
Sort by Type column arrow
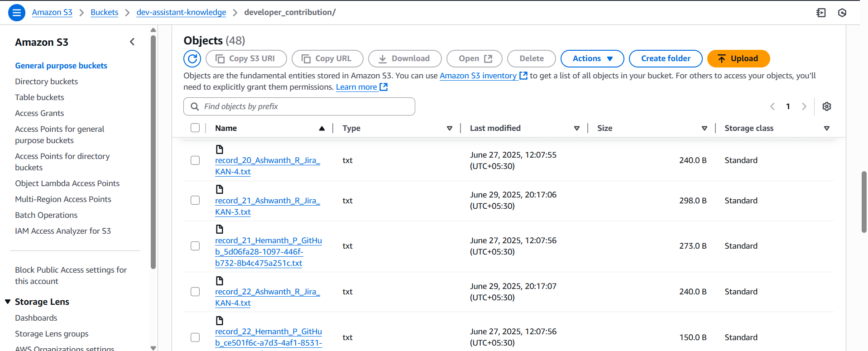point(450,129)
